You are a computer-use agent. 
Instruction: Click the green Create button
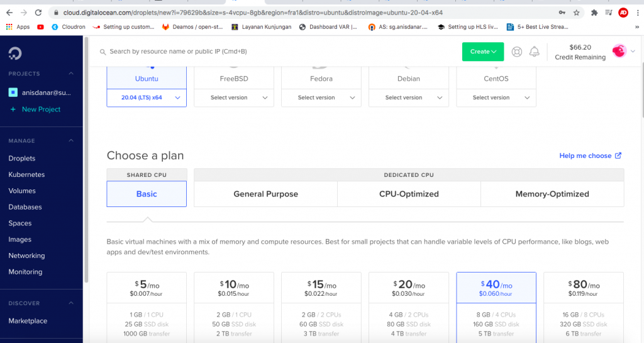[483, 52]
